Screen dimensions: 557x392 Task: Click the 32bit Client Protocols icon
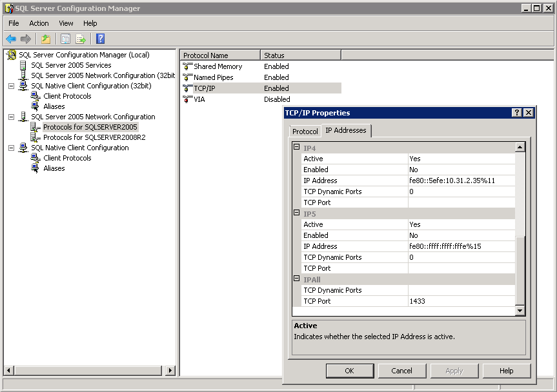coord(35,96)
